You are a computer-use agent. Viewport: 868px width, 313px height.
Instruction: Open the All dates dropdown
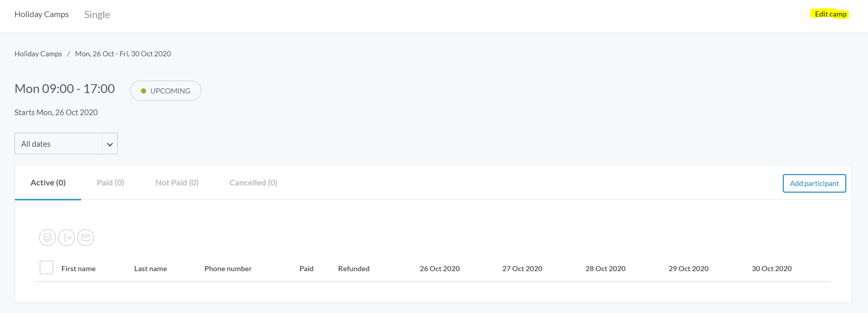click(x=66, y=144)
